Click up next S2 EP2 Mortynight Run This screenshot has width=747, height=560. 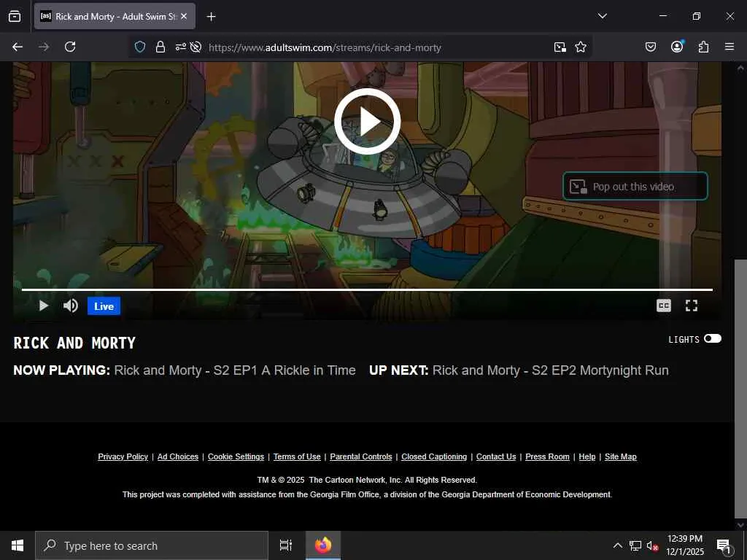(550, 370)
